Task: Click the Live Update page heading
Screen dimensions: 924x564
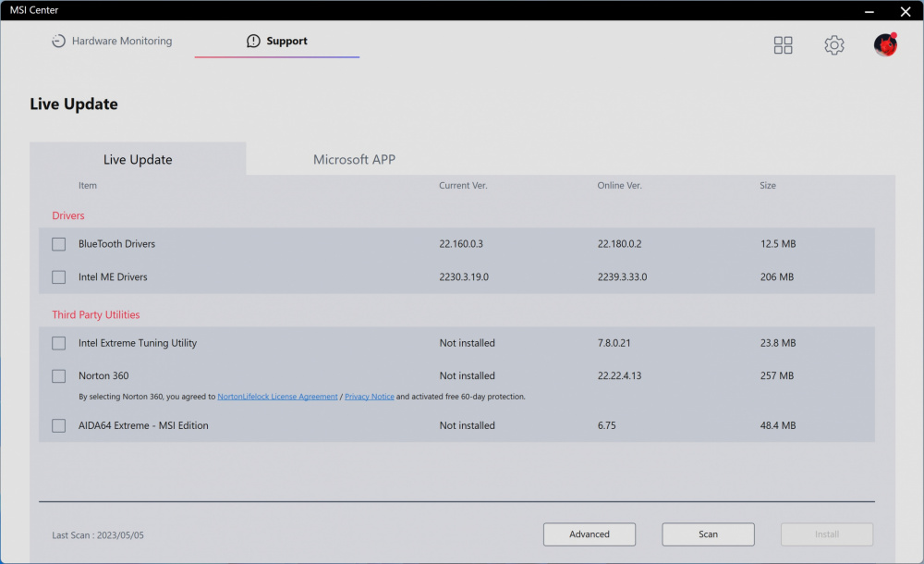Action: point(74,104)
